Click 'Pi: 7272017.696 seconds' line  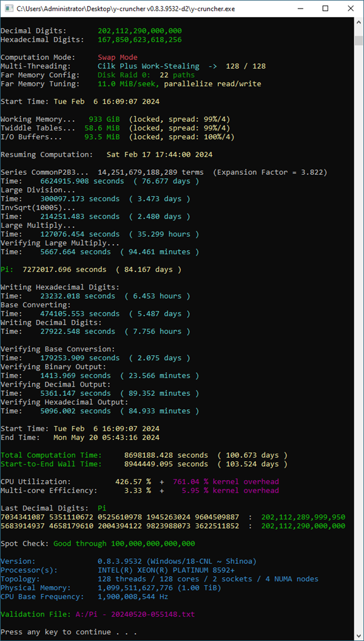click(x=91, y=270)
